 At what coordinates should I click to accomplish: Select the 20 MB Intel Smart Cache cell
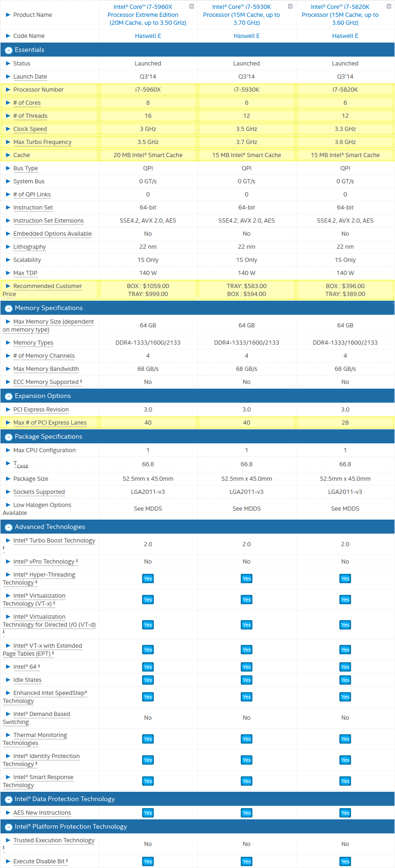[148, 155]
